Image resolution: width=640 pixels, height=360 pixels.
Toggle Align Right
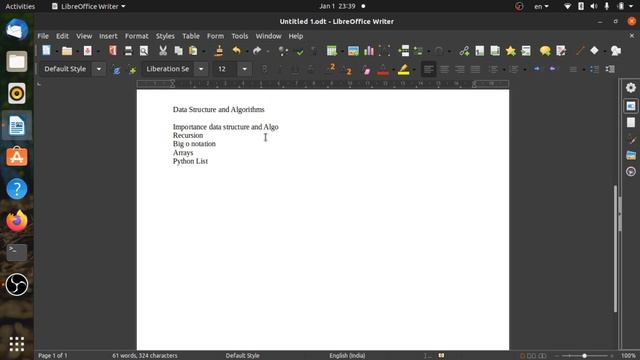point(460,69)
